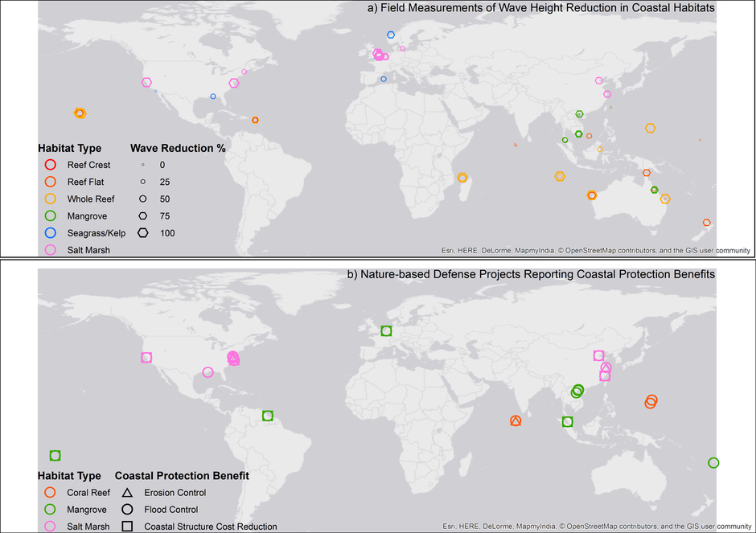Click the pink Salt Marsh circle in panel b legend
This screenshot has height=533, width=756.
coord(50,527)
